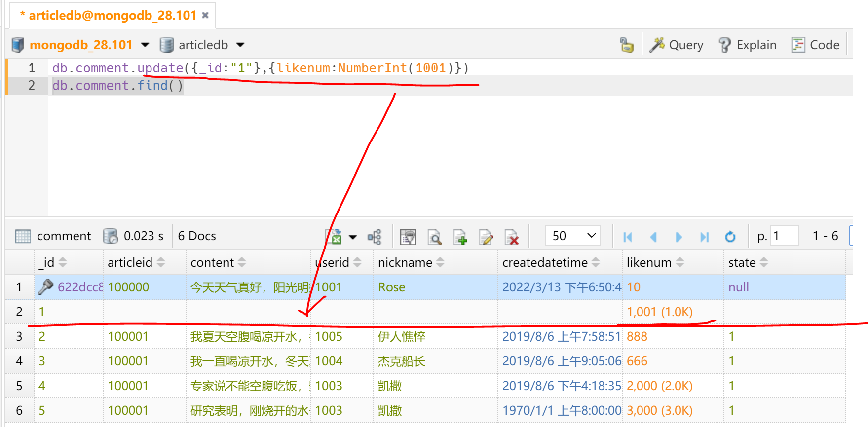Open the page size 50 combo box
Image resolution: width=868 pixels, height=427 pixels.
pyautogui.click(x=573, y=236)
